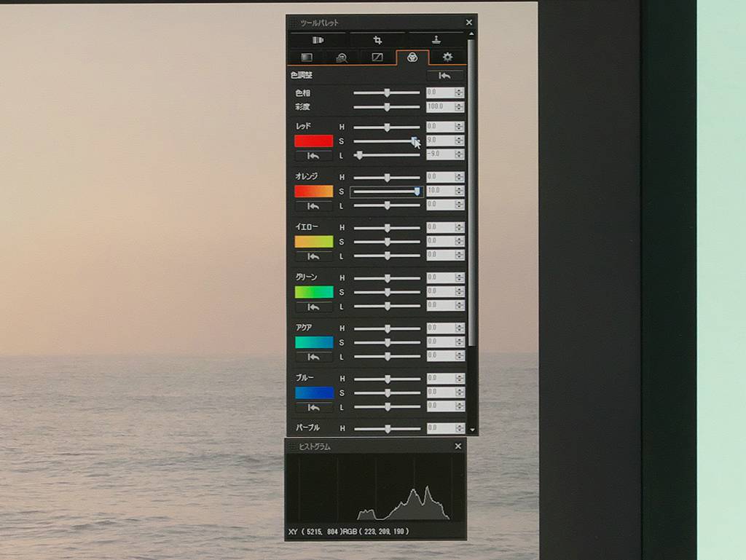746x560 pixels.
Task: Reset all 色調整 color adjustments
Action: point(445,76)
